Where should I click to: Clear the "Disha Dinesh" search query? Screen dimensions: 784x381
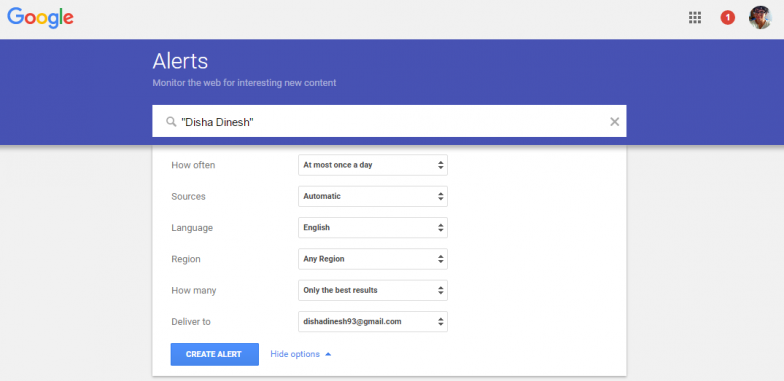614,122
